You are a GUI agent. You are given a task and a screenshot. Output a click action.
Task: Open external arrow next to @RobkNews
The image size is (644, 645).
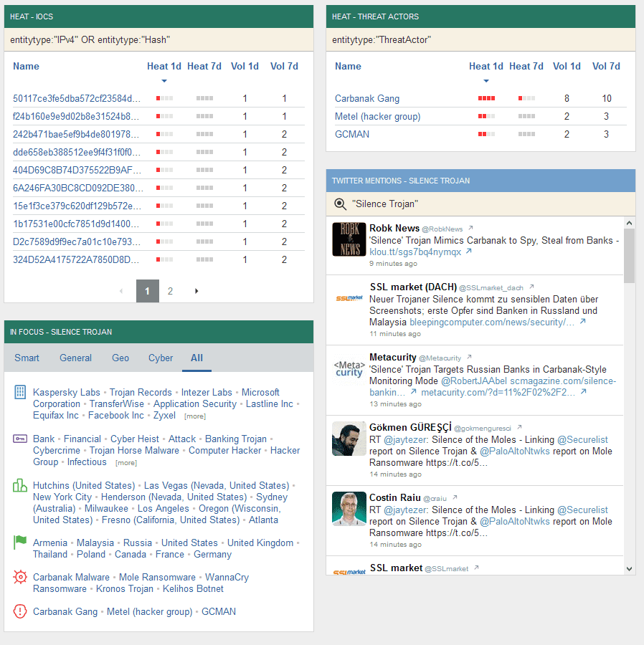[470, 228]
